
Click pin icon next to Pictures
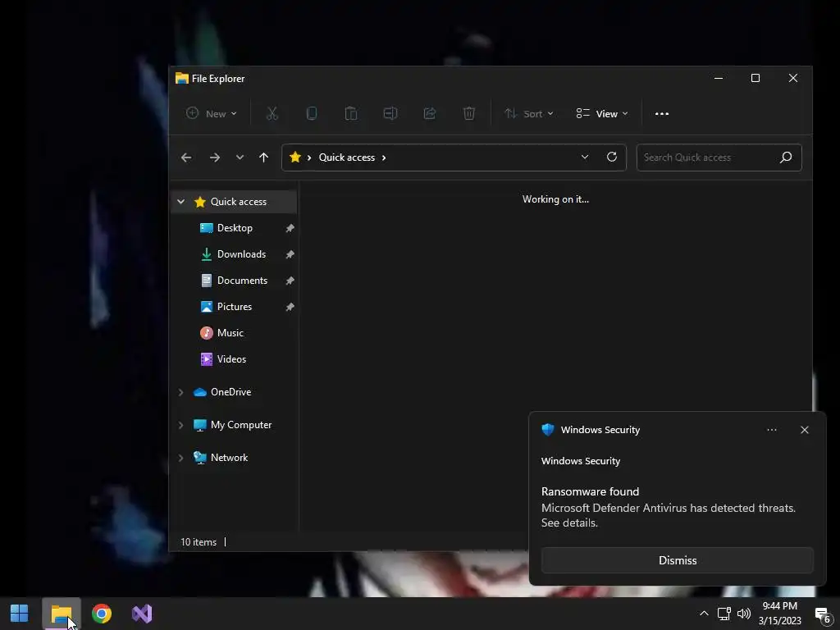pyautogui.click(x=290, y=307)
